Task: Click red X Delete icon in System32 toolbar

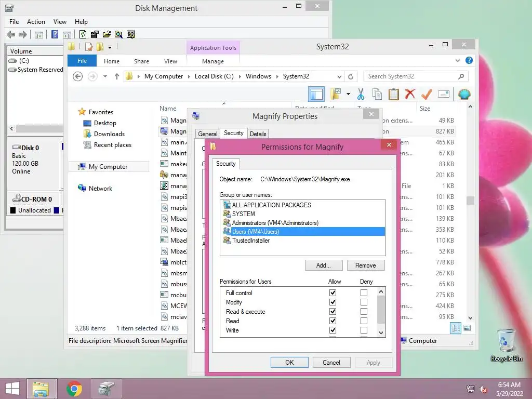Action: [x=410, y=94]
